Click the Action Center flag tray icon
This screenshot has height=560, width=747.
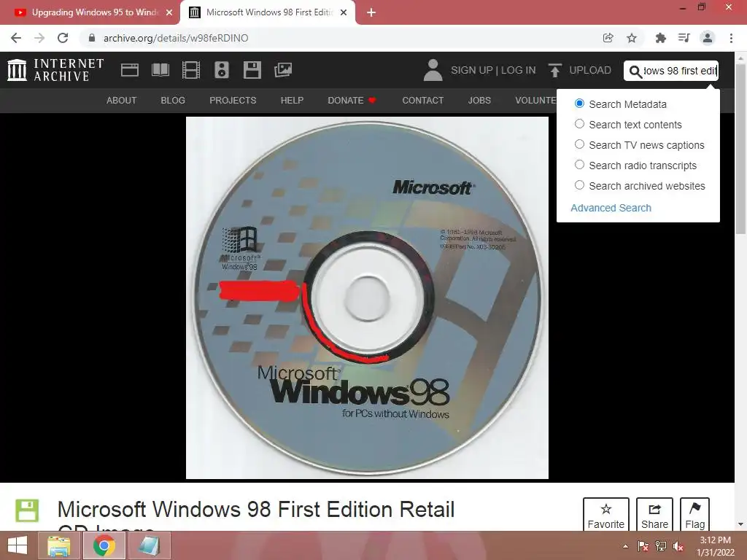click(x=643, y=546)
